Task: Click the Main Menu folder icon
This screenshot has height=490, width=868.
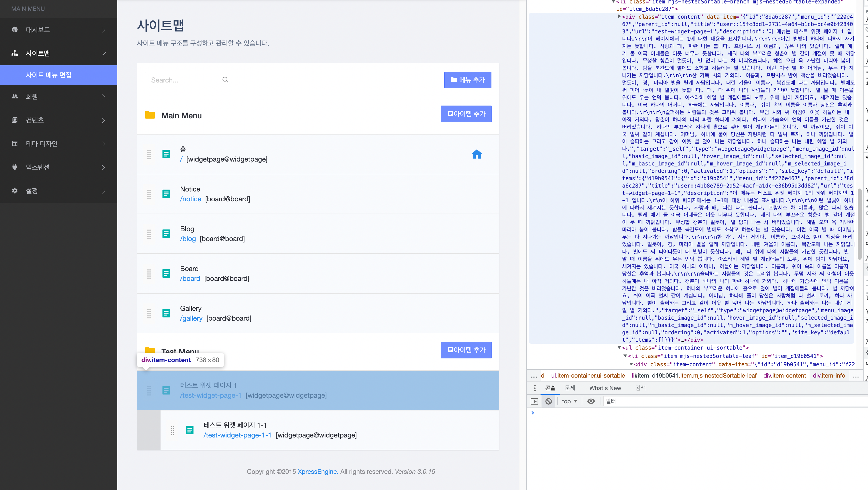Action: [149, 115]
